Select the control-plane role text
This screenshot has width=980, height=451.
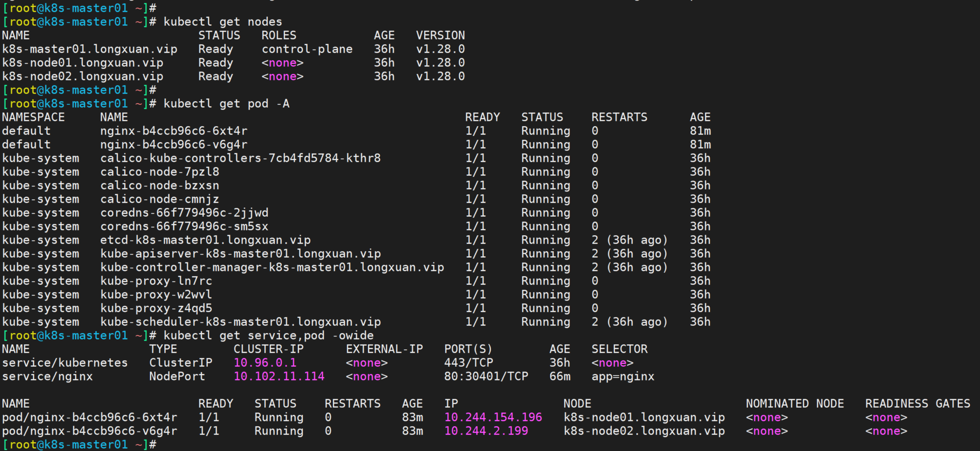pyautogui.click(x=307, y=49)
